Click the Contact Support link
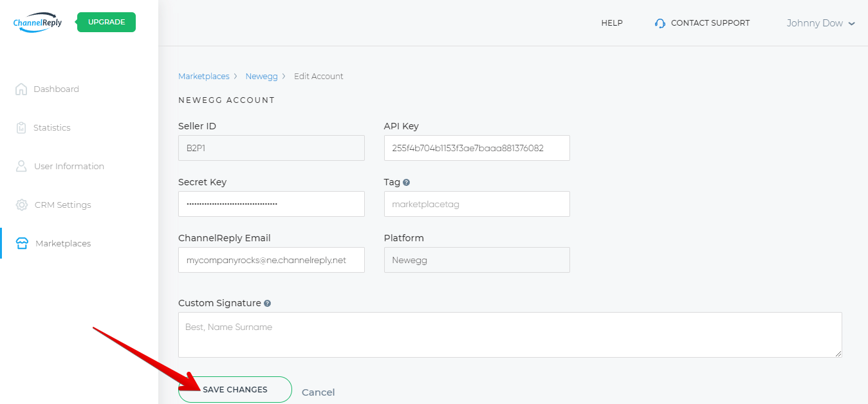 710,23
